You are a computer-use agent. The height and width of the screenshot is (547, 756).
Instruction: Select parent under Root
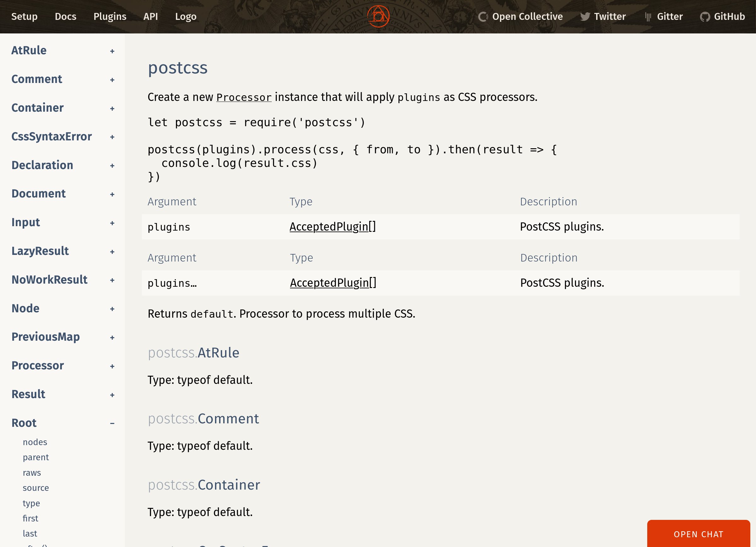(x=36, y=457)
